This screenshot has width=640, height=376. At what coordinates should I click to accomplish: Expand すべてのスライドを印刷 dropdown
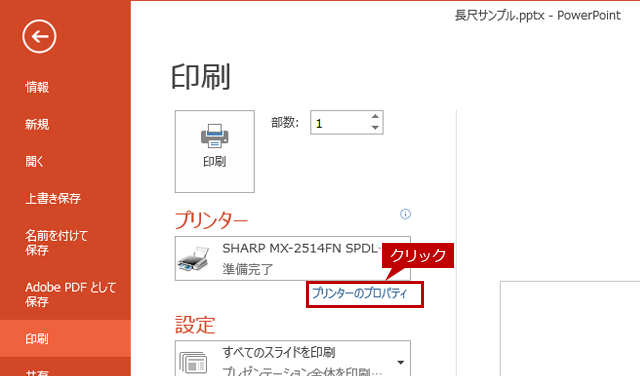click(293, 358)
